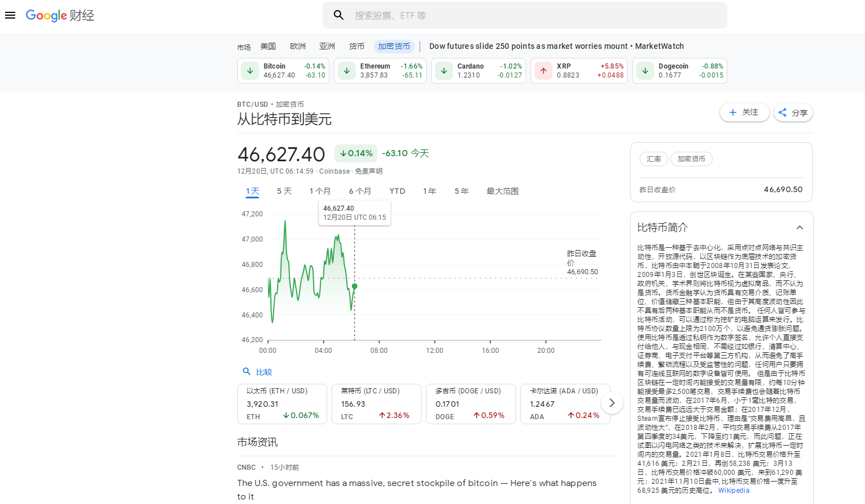The image size is (865, 504).
Task: Click the Cardano down-arrow icon in ticker
Action: click(x=444, y=71)
